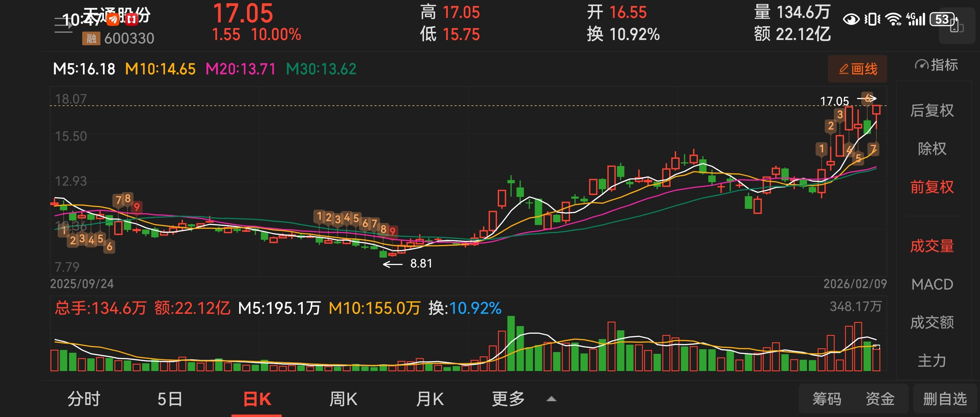This screenshot has height=417, width=980.
Task: Tap the battery indicator showing 53
Action: pyautogui.click(x=942, y=19)
